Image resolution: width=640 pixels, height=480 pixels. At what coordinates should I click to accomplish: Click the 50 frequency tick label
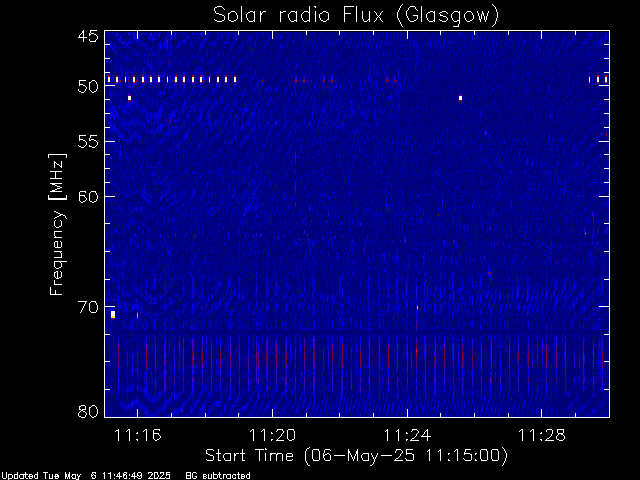(x=88, y=86)
